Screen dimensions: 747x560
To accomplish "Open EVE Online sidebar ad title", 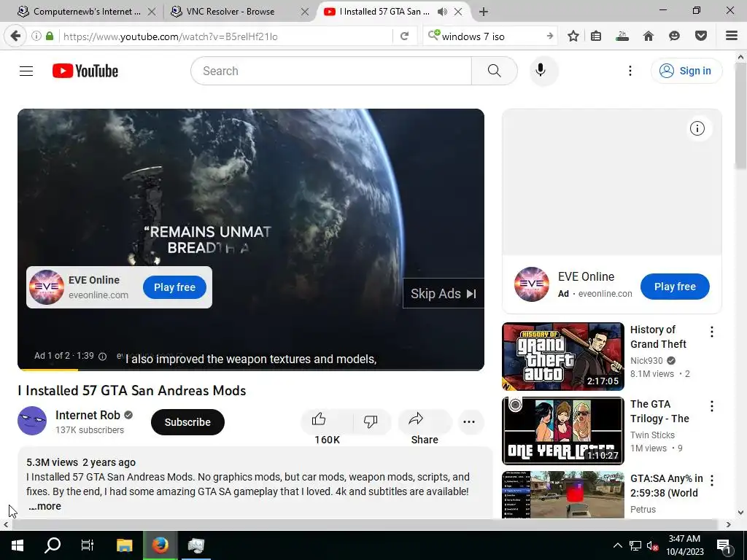I will [x=586, y=276].
